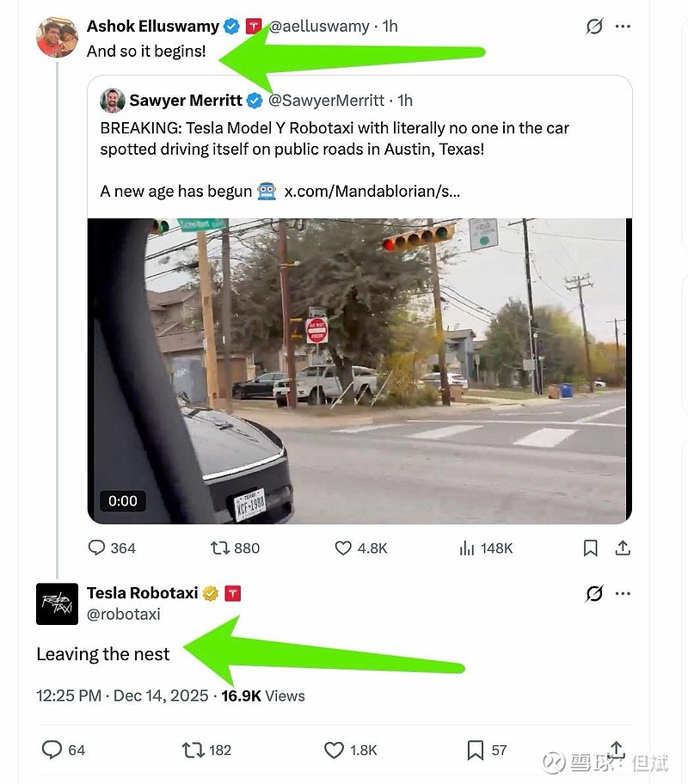
Task: Bookmark the post with 57 bookmarks
Action: [475, 750]
